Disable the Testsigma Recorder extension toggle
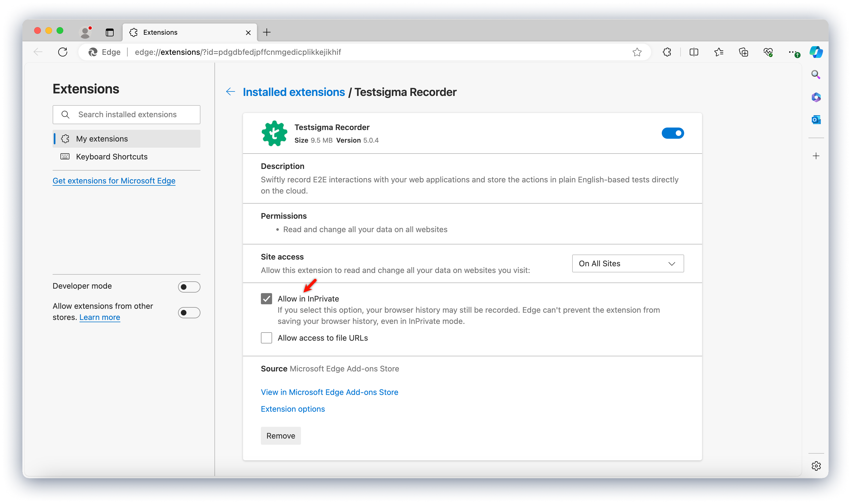The height and width of the screenshot is (504, 851). (673, 133)
